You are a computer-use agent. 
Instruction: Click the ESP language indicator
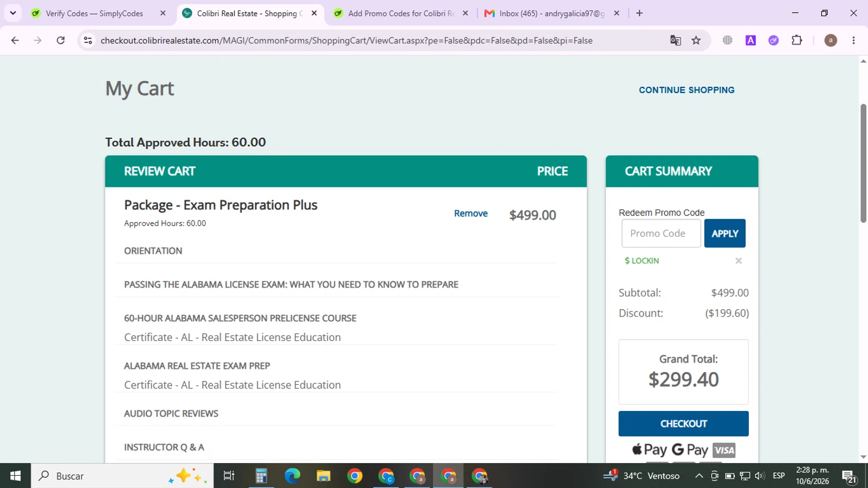tap(779, 476)
